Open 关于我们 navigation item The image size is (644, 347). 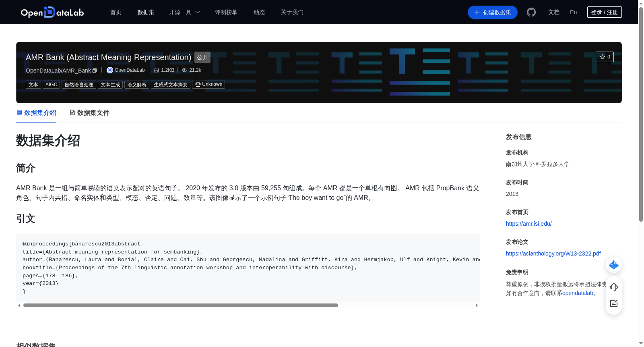click(x=292, y=12)
